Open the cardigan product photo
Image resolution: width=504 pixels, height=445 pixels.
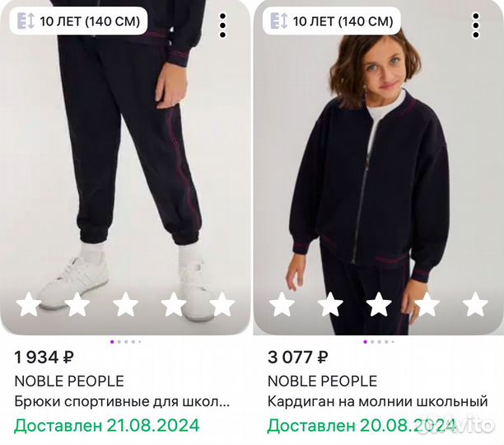pos(378,165)
